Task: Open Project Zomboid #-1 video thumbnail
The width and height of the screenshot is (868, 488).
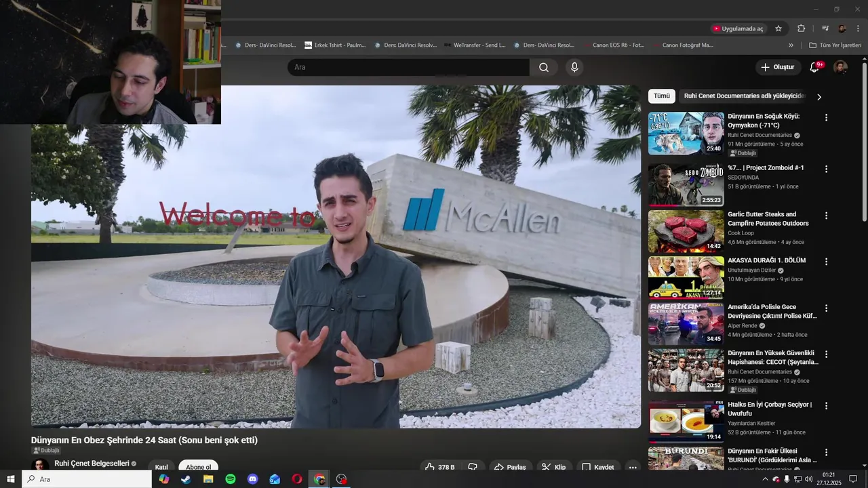Action: (x=686, y=185)
